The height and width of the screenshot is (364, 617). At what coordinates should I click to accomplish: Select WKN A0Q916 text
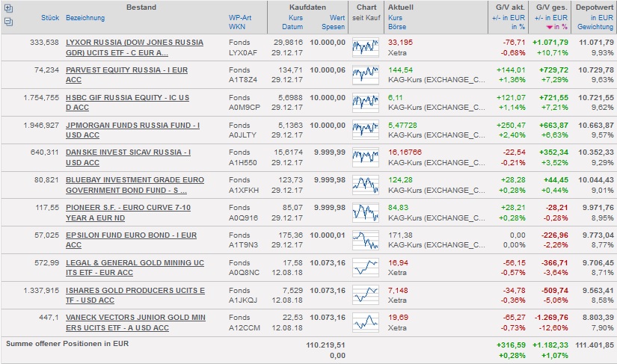click(243, 218)
